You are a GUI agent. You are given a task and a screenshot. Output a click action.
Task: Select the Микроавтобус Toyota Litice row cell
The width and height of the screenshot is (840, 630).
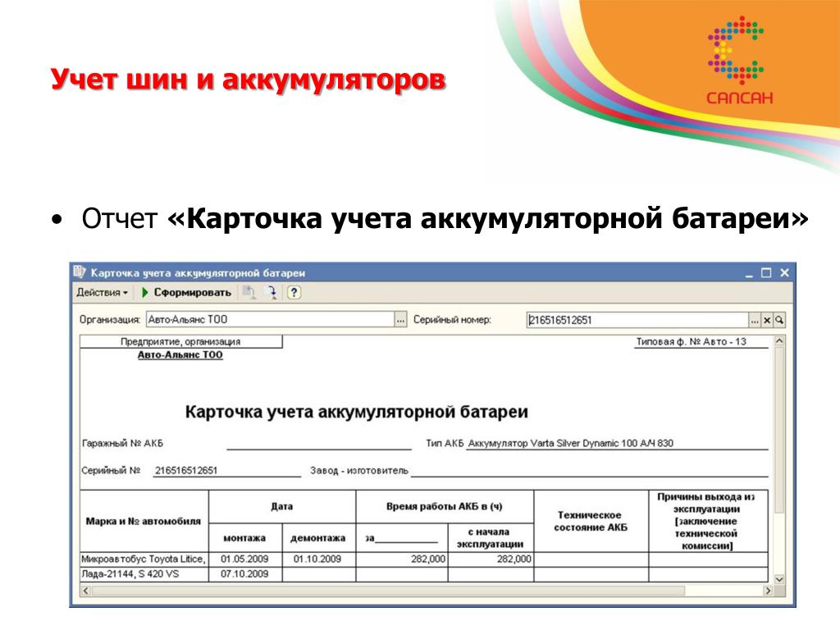pos(144,559)
